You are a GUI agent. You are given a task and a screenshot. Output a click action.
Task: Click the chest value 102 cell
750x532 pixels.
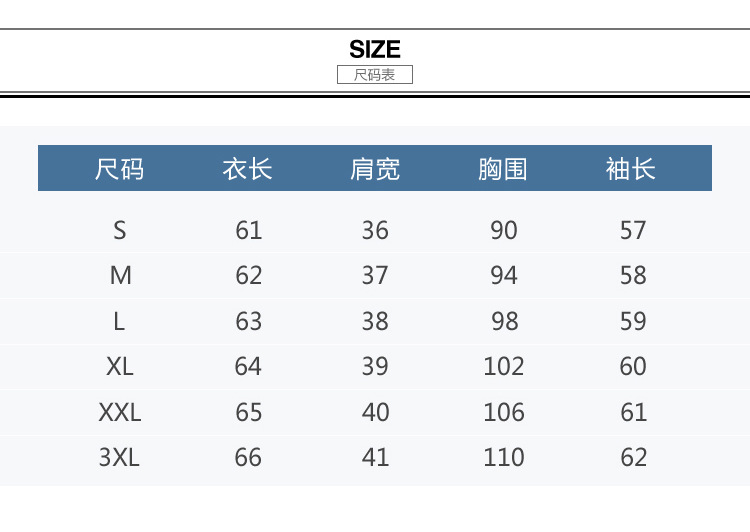504,366
